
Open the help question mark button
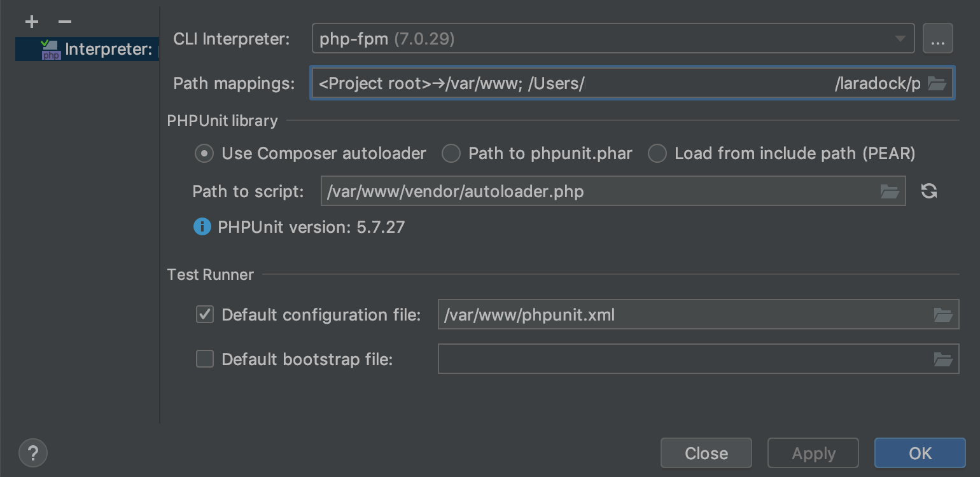[x=33, y=453]
